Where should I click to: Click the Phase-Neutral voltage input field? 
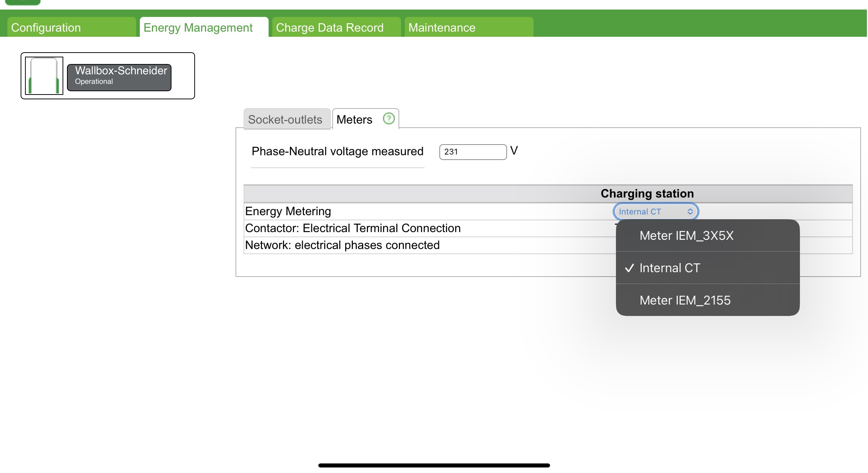click(472, 152)
